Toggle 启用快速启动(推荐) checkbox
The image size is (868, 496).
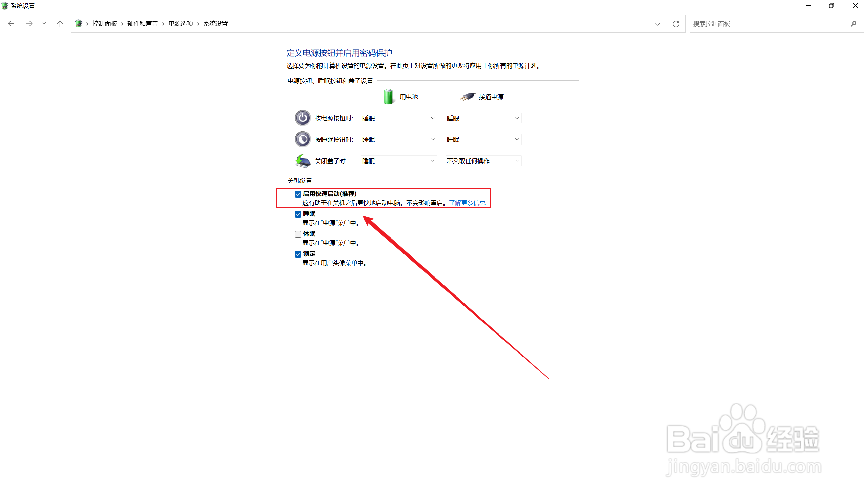(x=298, y=194)
